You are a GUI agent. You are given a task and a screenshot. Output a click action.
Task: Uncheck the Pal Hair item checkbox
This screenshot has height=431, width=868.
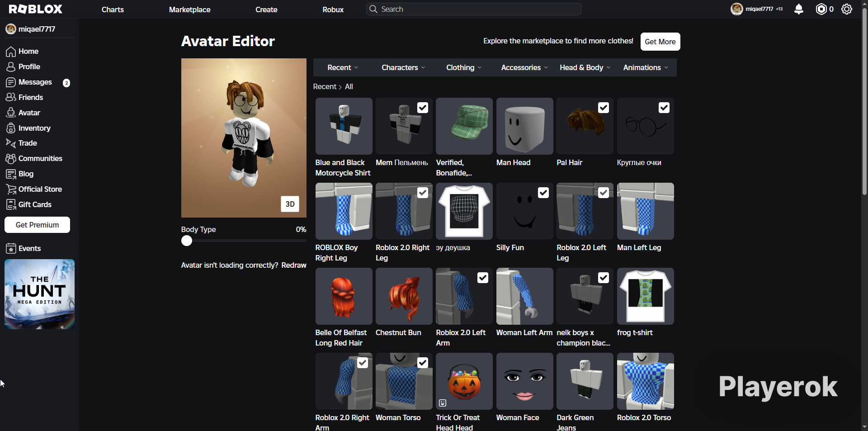click(x=604, y=108)
